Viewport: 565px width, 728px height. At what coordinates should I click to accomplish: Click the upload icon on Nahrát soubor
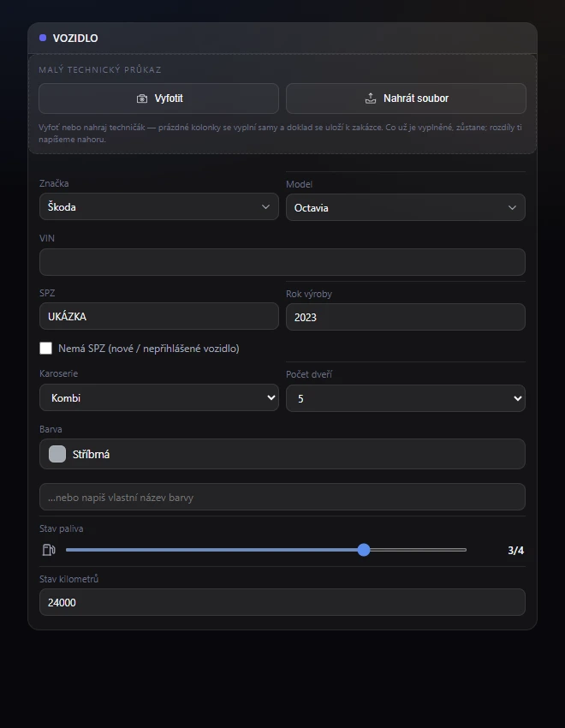coord(370,98)
